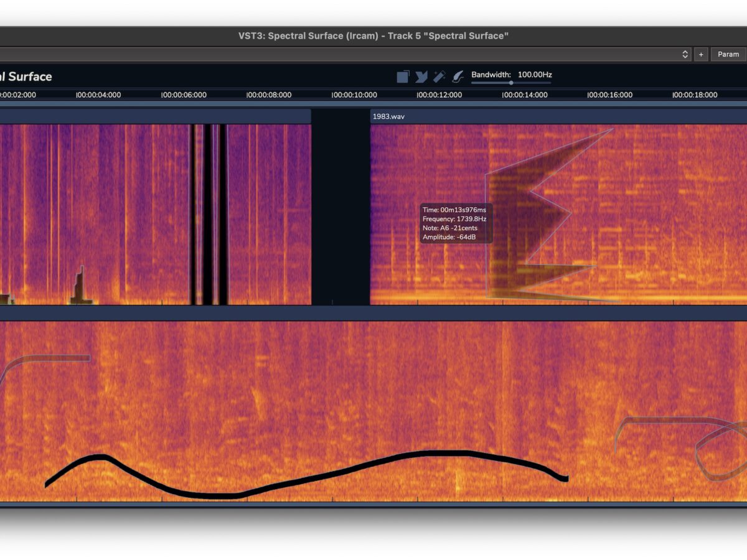Image resolution: width=747 pixels, height=560 pixels.
Task: Click the 00:00:04:000 ruler mark
Action: pos(98,95)
